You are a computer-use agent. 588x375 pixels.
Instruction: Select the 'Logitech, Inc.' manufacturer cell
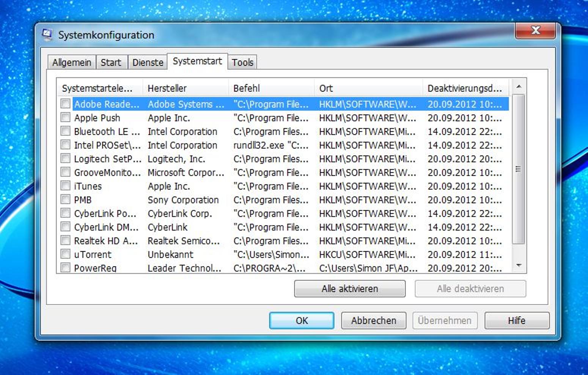tap(176, 159)
